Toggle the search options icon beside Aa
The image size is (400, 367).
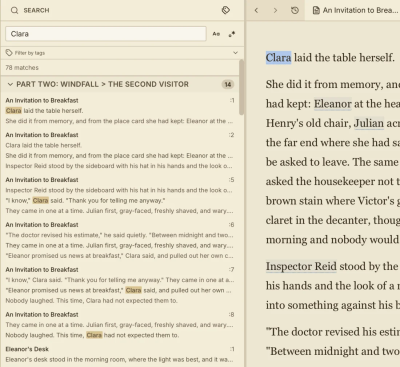[232, 34]
